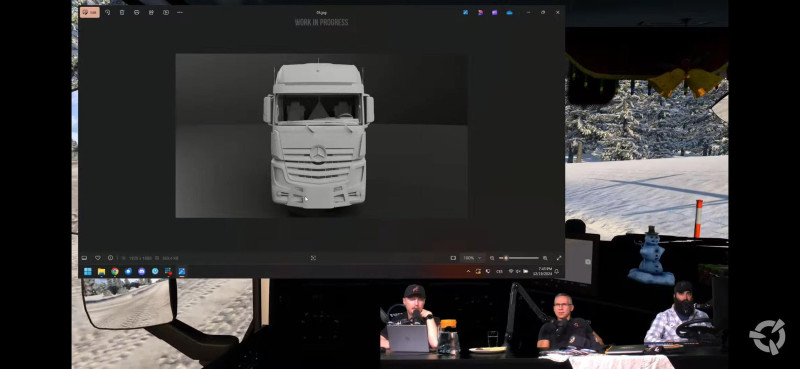Open the Wi-Fi network tray icon
The height and width of the screenshot is (369, 800).
tap(511, 272)
